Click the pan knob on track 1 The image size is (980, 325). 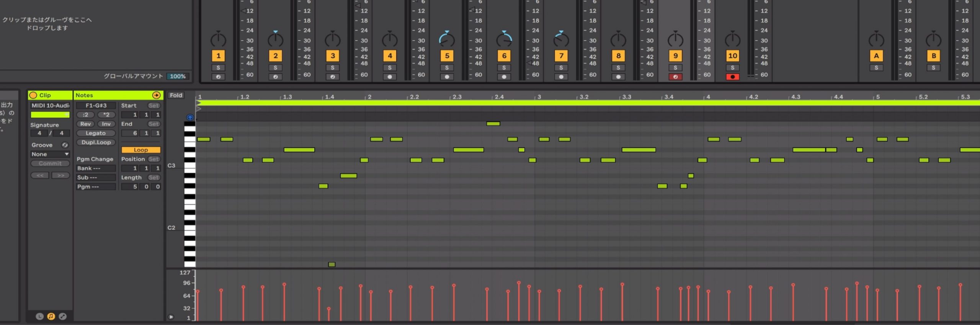click(x=218, y=39)
